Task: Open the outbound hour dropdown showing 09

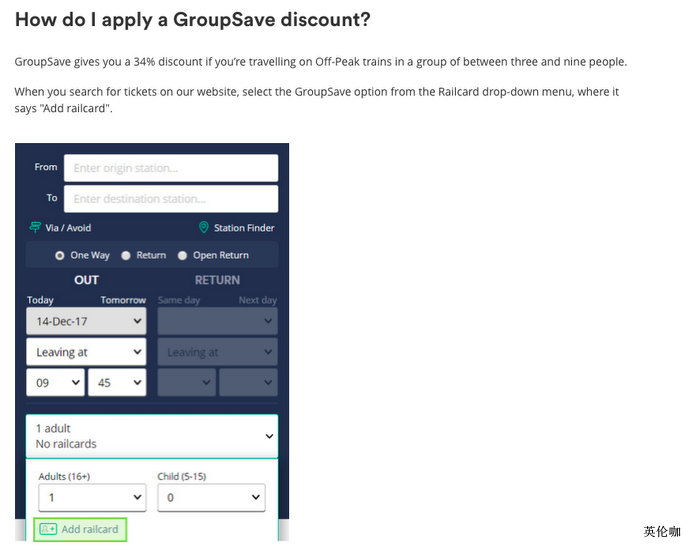Action: [x=55, y=382]
